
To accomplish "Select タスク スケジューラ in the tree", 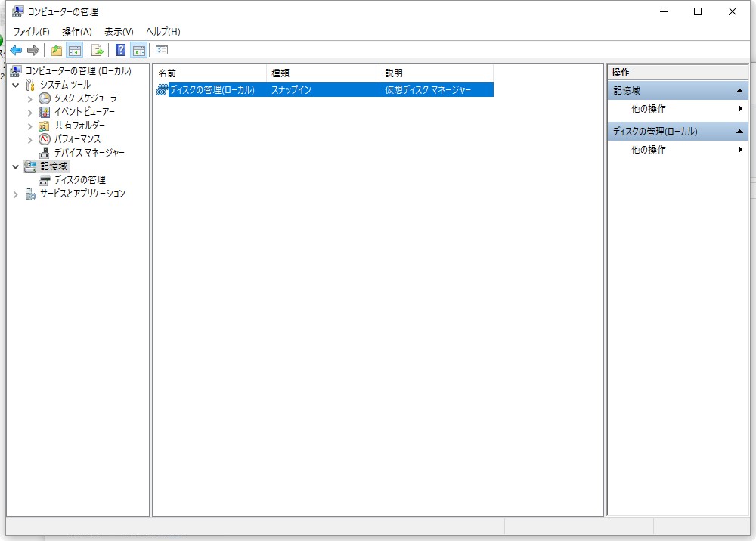I will coord(85,98).
